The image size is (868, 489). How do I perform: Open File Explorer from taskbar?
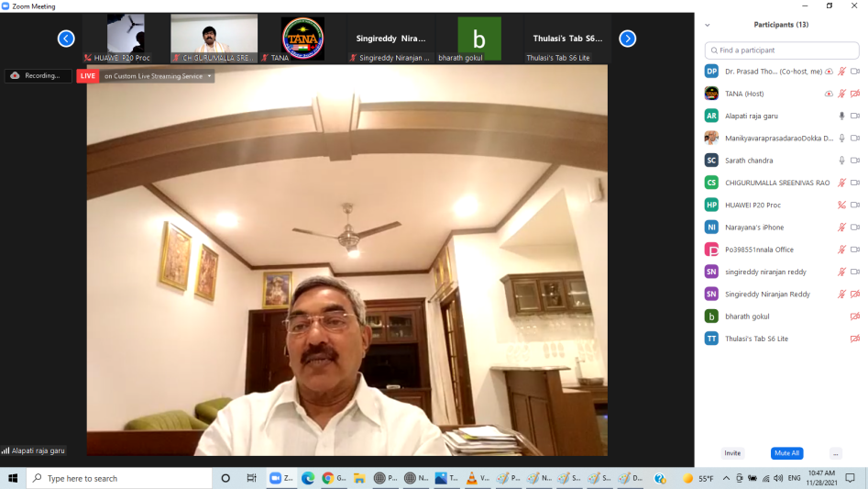tap(359, 478)
